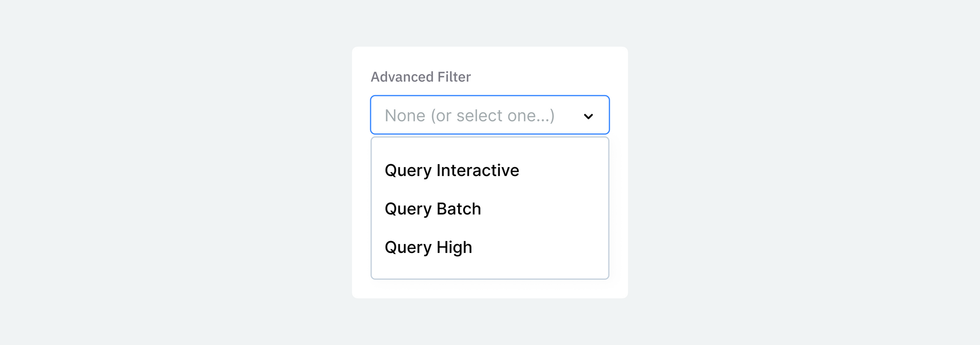Click the empty space right of Query High
980x345 pixels.
click(x=539, y=247)
